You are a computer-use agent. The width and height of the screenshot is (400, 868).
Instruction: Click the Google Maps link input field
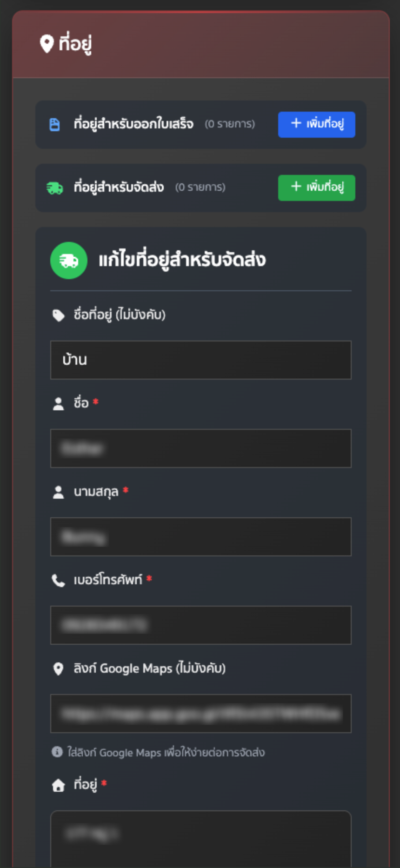point(200,713)
